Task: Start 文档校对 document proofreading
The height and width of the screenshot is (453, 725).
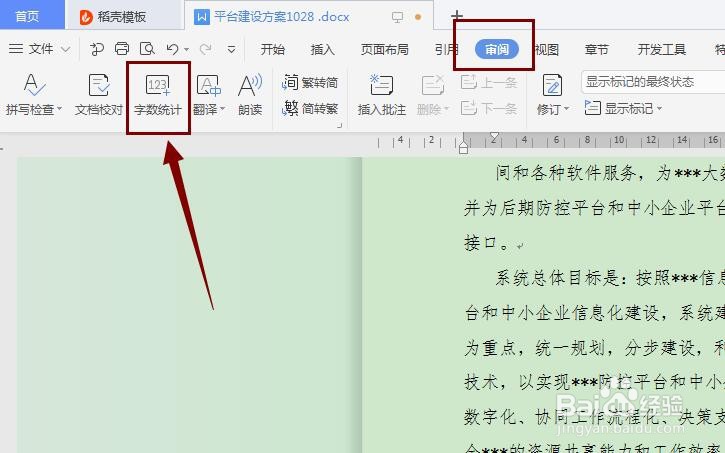Action: pyautogui.click(x=98, y=95)
